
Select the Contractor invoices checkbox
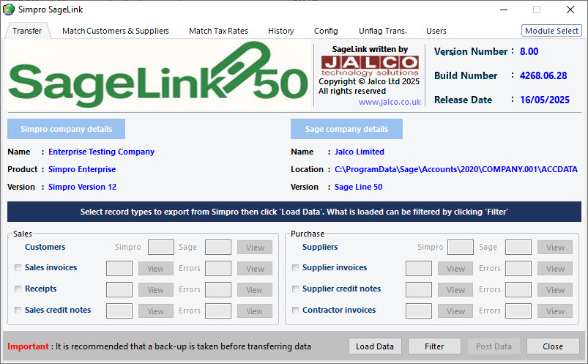(295, 311)
